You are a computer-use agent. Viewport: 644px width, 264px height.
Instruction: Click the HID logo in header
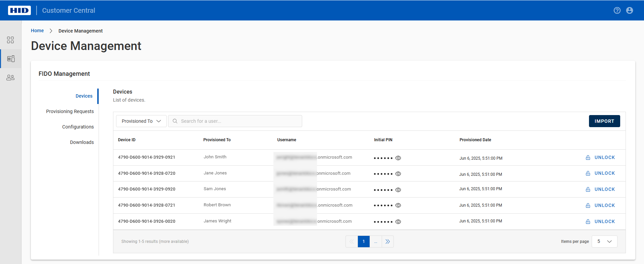(x=19, y=10)
